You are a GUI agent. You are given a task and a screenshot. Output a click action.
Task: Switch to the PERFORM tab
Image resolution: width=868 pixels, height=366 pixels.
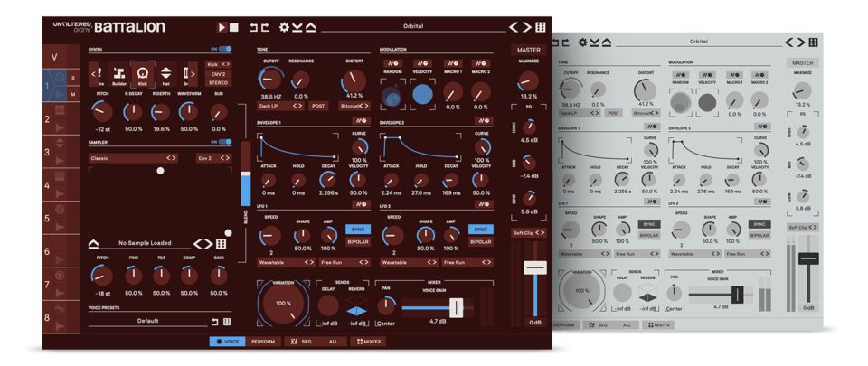[x=265, y=343]
